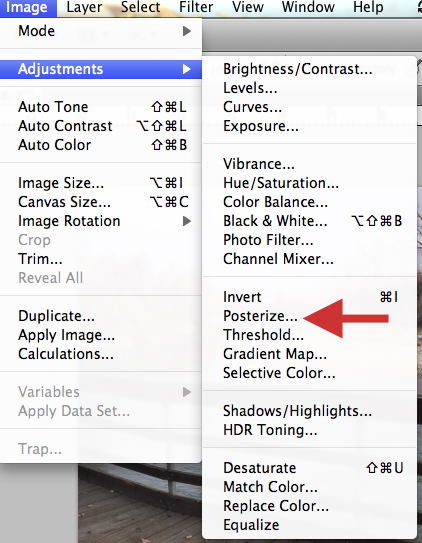422x543 pixels.
Task: Open the Adjustments submenu arrow
Action: click(x=187, y=69)
